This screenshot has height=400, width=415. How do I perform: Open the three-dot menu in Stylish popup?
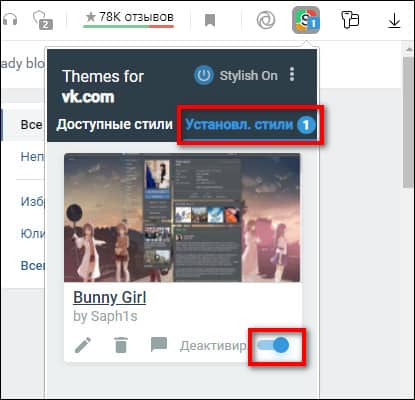[x=292, y=74]
